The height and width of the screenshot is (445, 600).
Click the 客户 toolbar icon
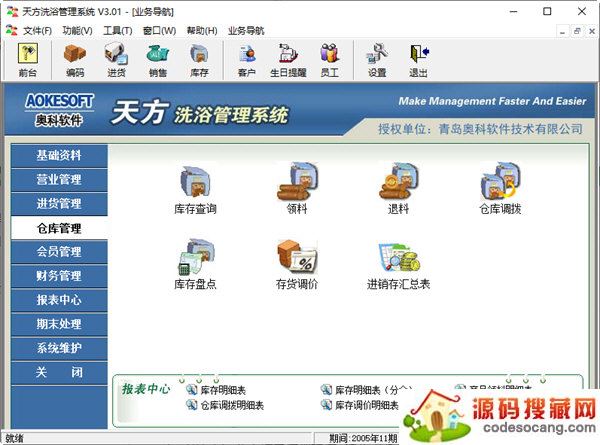pyautogui.click(x=246, y=60)
